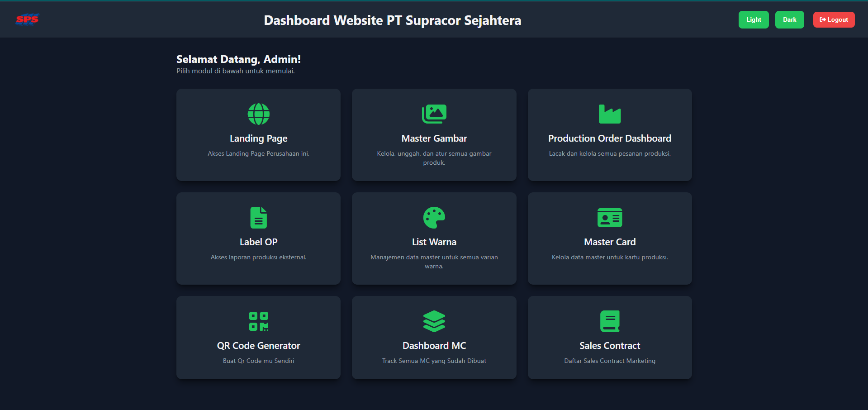Click the List Warna card heading
The width and height of the screenshot is (868, 410).
[434, 242]
